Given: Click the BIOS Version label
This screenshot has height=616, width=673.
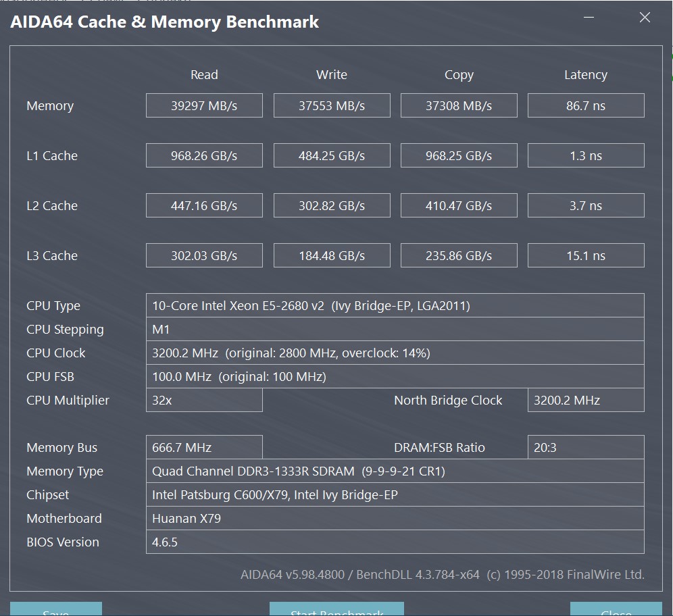Looking at the screenshot, I should coord(63,542).
